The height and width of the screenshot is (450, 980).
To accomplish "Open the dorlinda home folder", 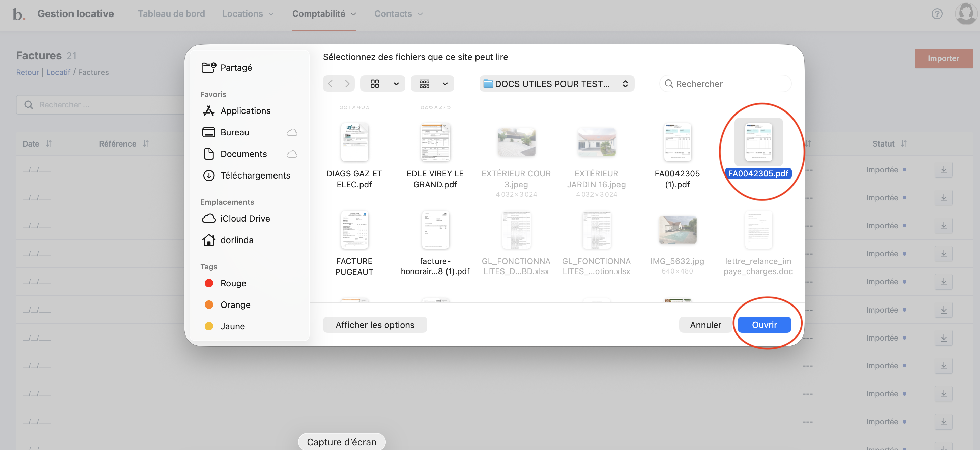I will (x=237, y=240).
